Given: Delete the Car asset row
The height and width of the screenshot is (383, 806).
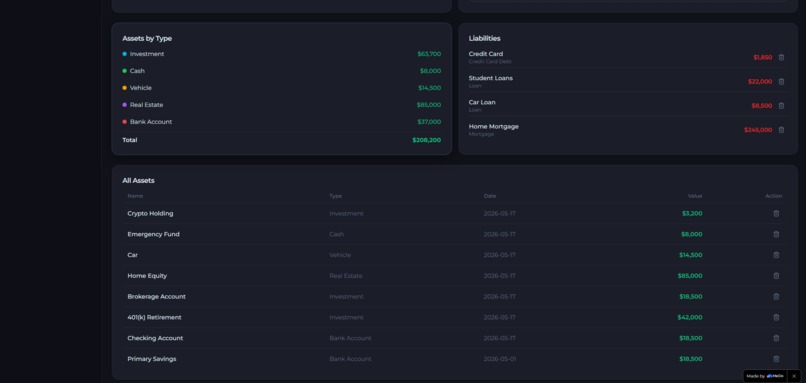Looking at the screenshot, I should [x=776, y=255].
